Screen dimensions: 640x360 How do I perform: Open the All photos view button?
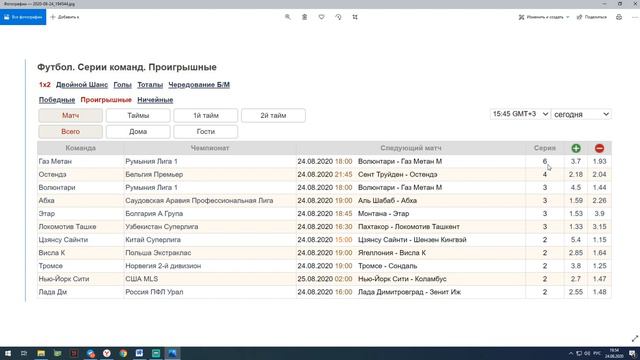coord(23,17)
